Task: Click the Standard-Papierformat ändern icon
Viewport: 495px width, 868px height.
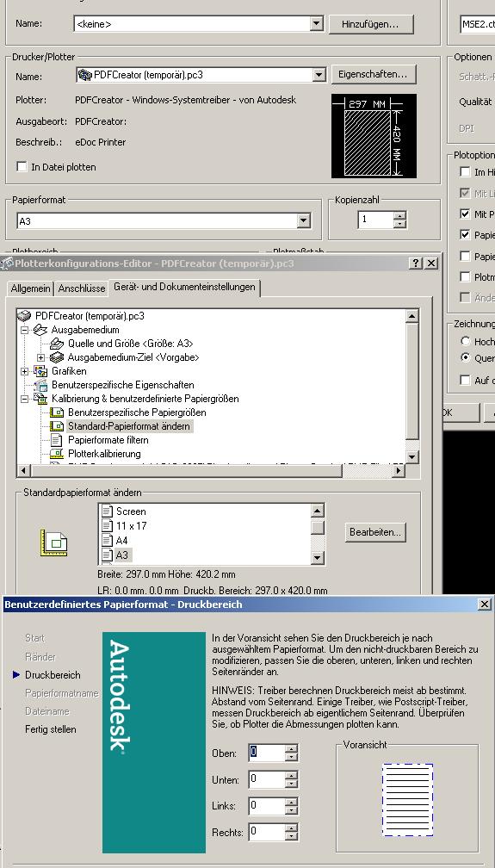Action: click(57, 426)
